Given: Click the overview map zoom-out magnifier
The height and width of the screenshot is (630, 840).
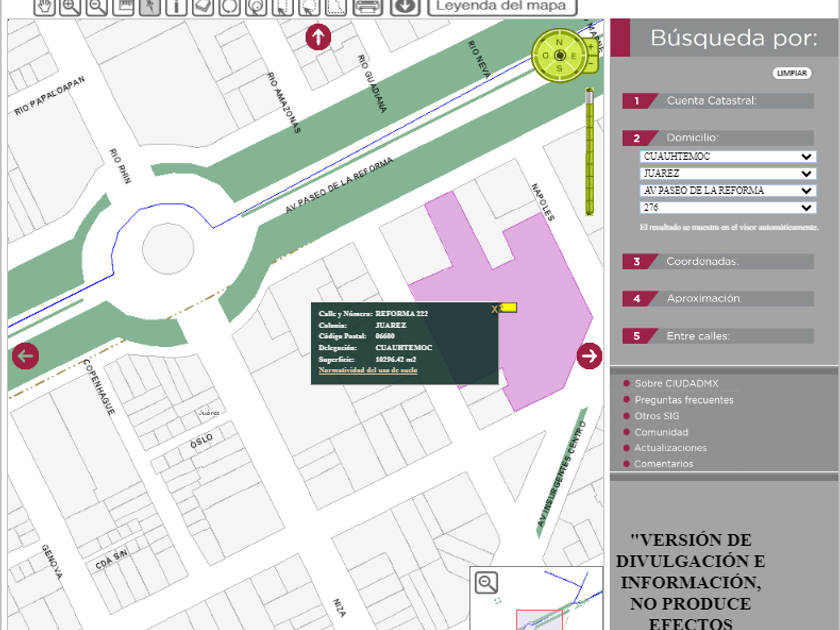Looking at the screenshot, I should (x=486, y=583).
